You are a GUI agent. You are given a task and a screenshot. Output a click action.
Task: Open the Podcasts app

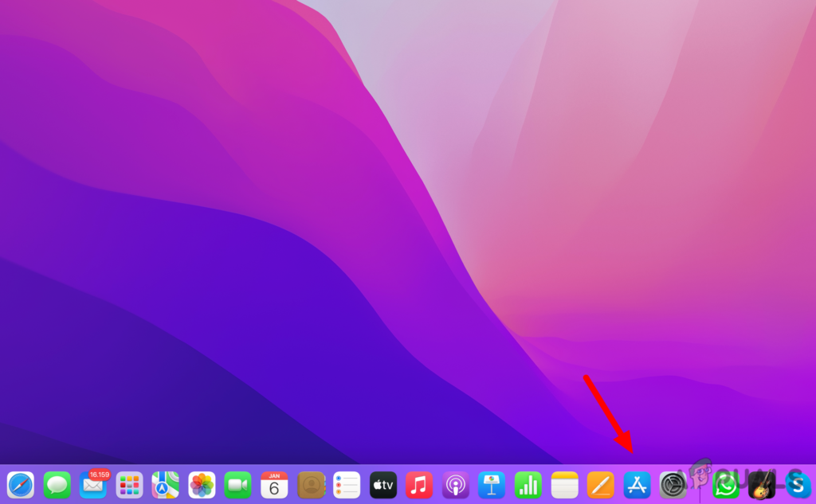455,485
